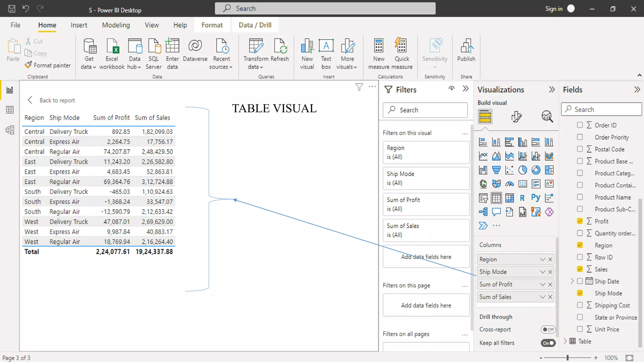This screenshot has width=644, height=362.
Task: Click the zoom in plus button
Action: 596,358
